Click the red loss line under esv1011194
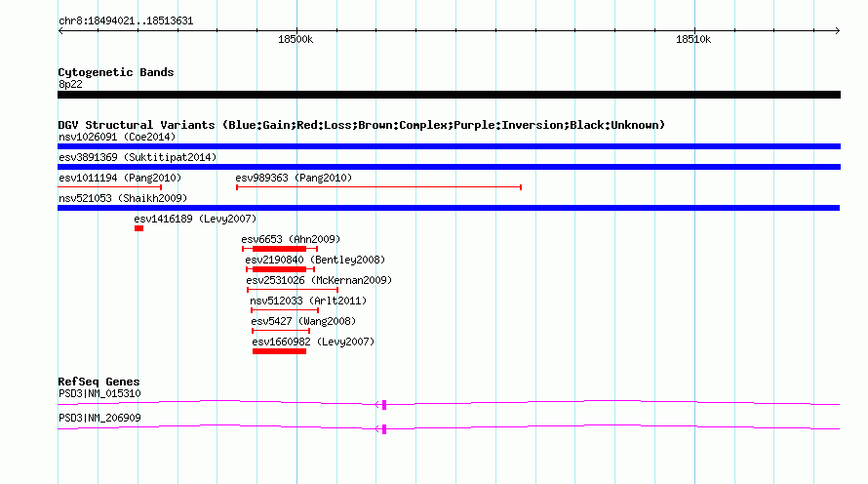868x484 pixels. pyautogui.click(x=109, y=187)
